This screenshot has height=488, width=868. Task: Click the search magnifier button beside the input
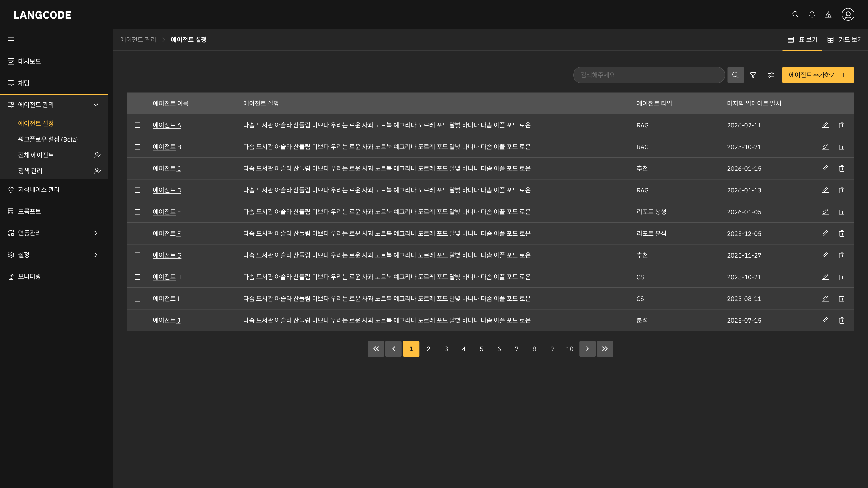coord(735,75)
